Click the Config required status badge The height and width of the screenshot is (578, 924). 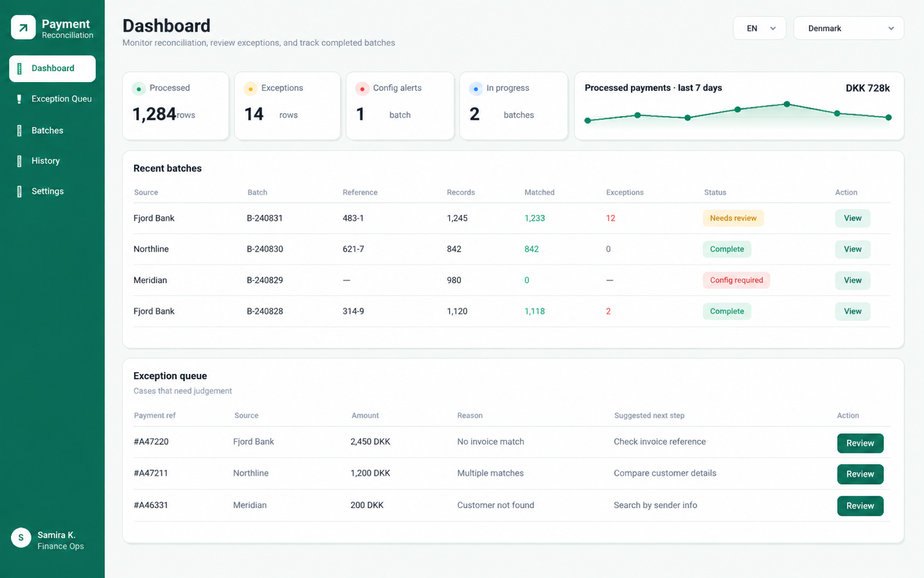tap(736, 280)
